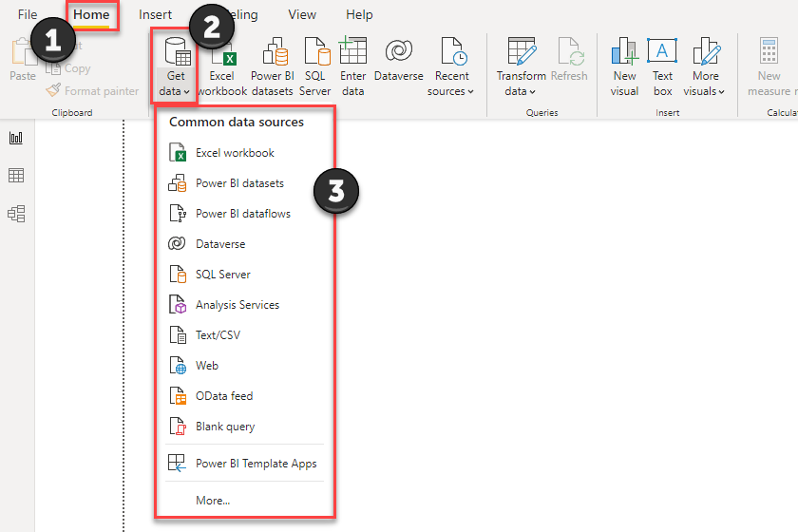Image resolution: width=798 pixels, height=532 pixels.
Task: Switch to the View ribbon tab
Action: click(302, 15)
